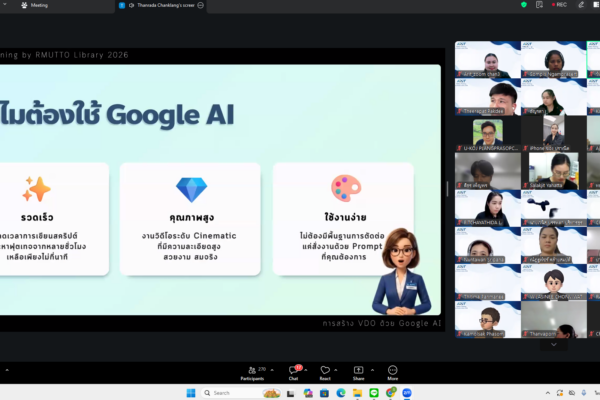Open Microsoft Store from the taskbar
The height and width of the screenshot is (400, 600).
pyautogui.click(x=324, y=393)
